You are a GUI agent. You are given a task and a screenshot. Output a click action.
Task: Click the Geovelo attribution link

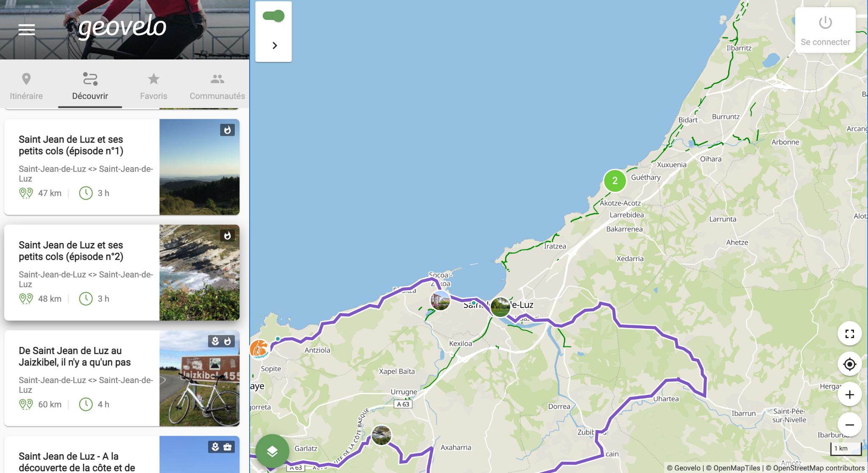(x=683, y=468)
